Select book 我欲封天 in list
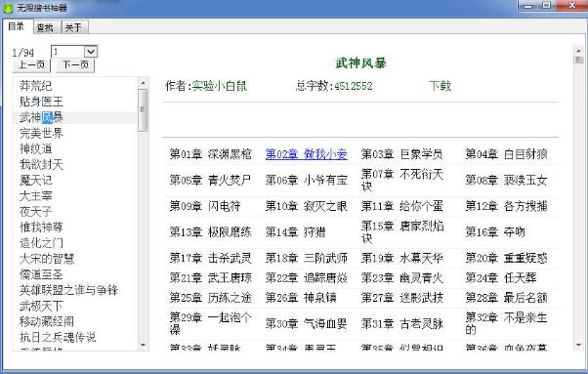The height and width of the screenshot is (374, 588). (x=41, y=164)
